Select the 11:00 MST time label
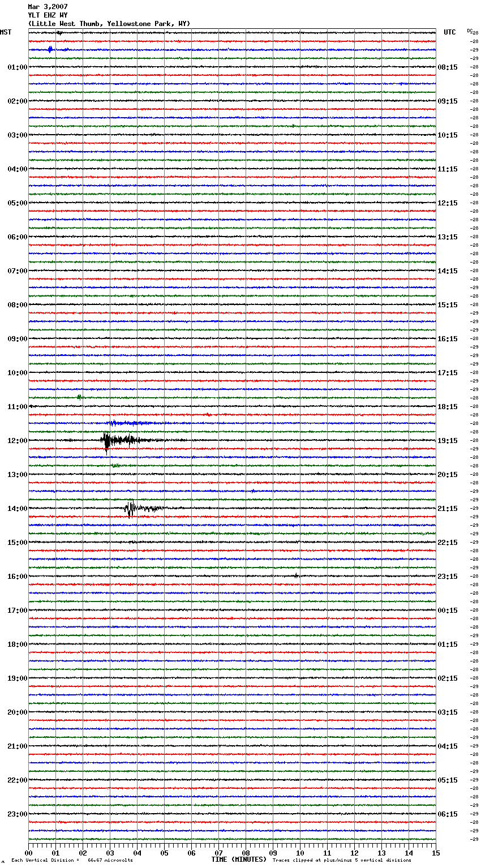The width and height of the screenshot is (481, 868). (18, 407)
